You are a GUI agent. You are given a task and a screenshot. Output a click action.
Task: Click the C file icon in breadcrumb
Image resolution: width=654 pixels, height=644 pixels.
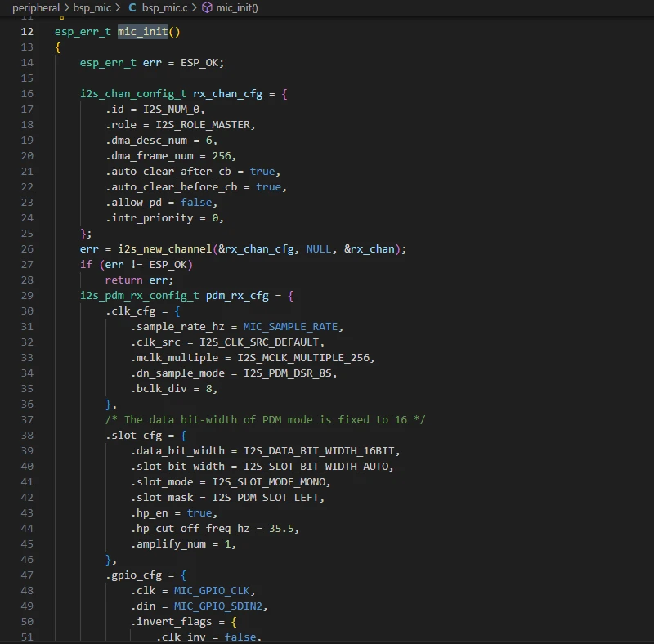pos(132,7)
